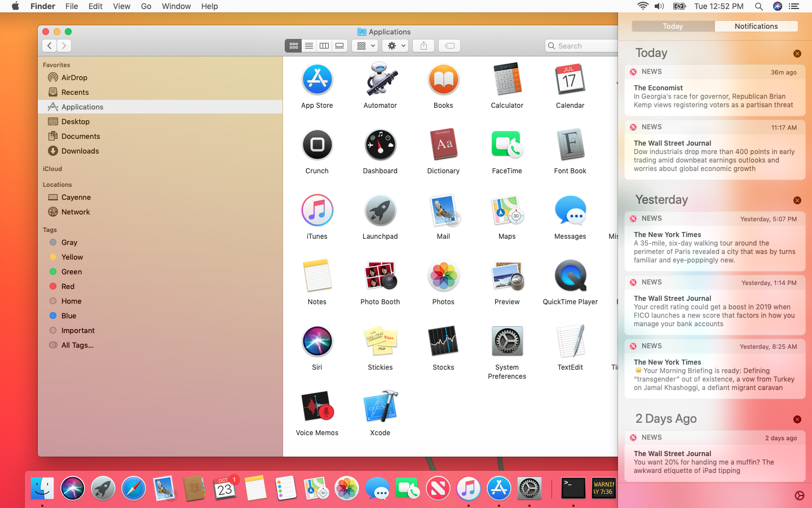
Task: Expand All Tags in sidebar
Action: [x=77, y=345]
